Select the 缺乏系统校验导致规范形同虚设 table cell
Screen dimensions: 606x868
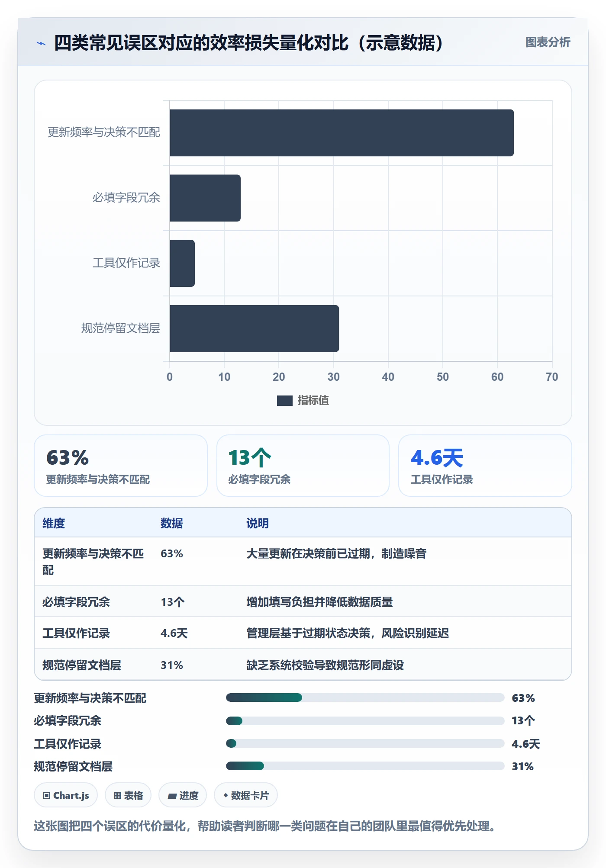tap(325, 665)
